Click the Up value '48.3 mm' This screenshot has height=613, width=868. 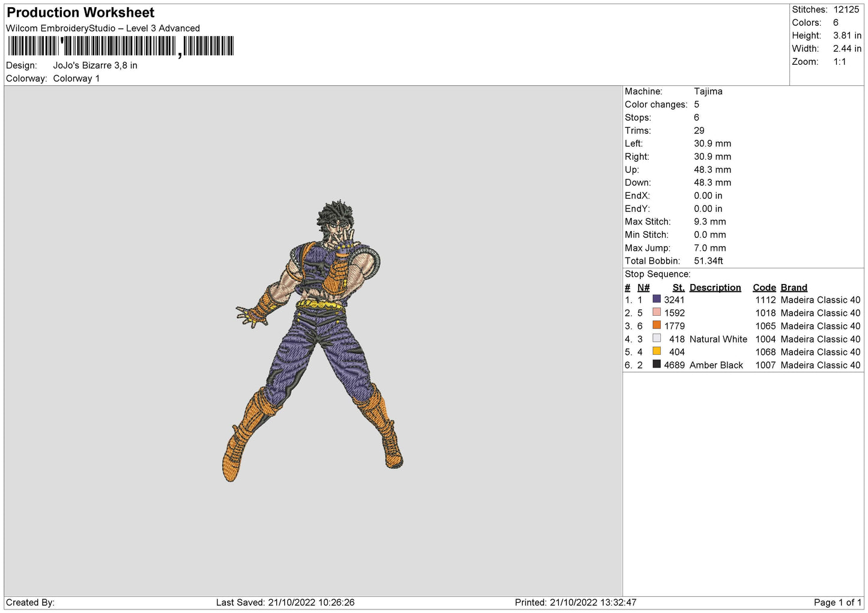tap(712, 169)
